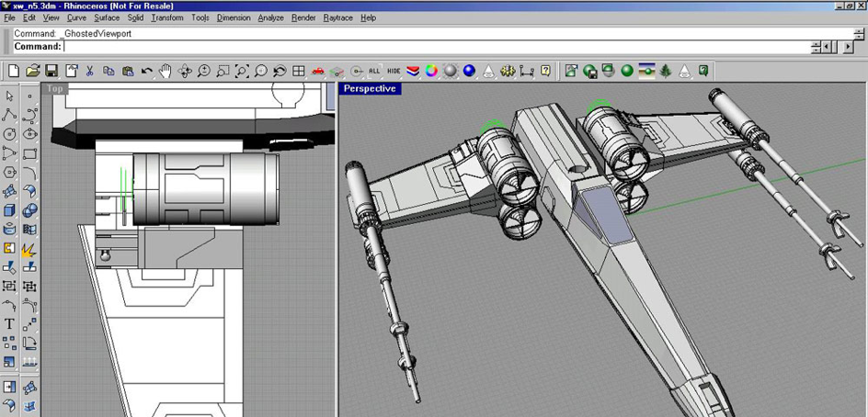Toggle the four-viewport layout icon

[x=299, y=71]
